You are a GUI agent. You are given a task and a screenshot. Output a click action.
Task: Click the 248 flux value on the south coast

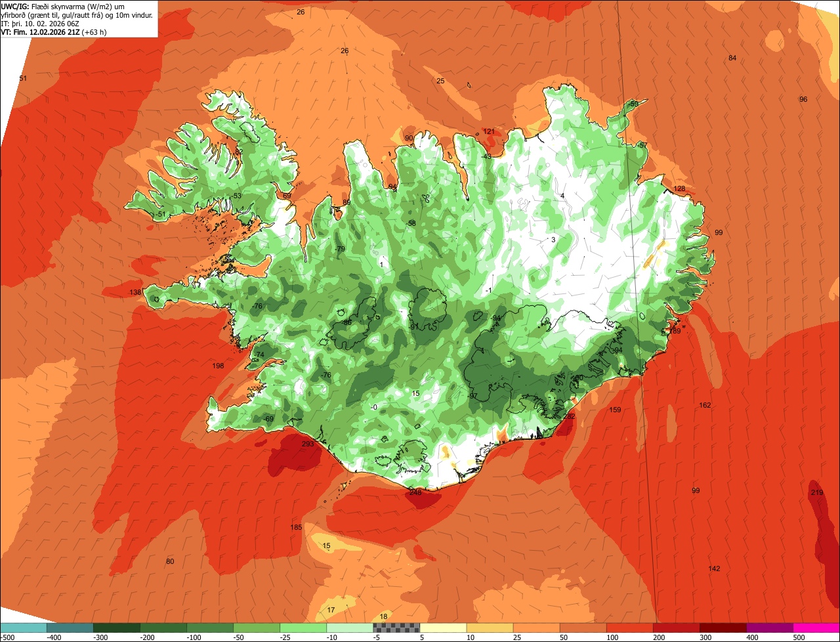point(415,492)
